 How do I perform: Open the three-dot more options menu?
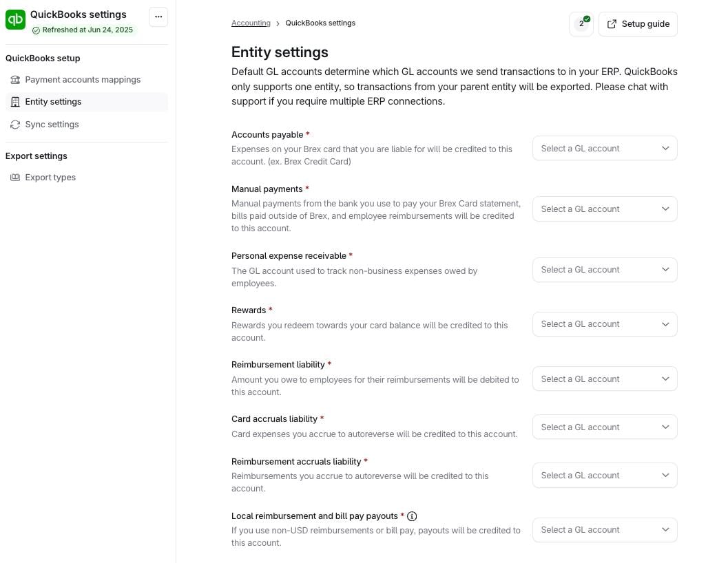tap(158, 17)
